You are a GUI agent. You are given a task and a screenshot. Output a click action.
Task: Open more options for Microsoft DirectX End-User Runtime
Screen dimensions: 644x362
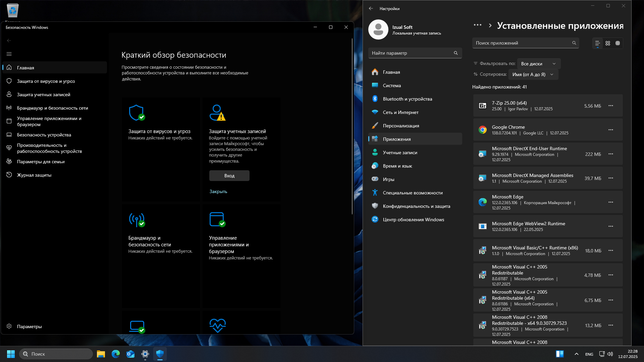[611, 154]
